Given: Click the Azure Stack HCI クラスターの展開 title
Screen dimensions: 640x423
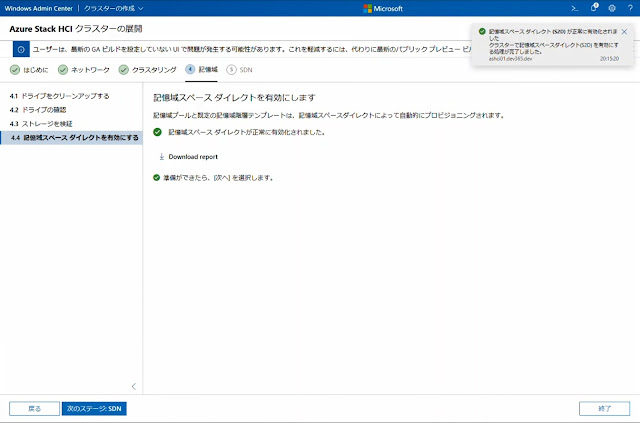Looking at the screenshot, I should point(76,29).
